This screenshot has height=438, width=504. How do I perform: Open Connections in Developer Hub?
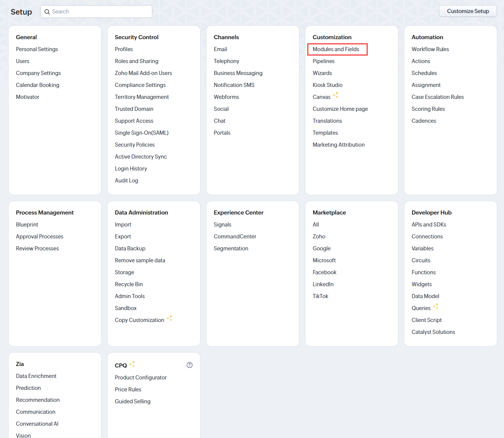(427, 237)
